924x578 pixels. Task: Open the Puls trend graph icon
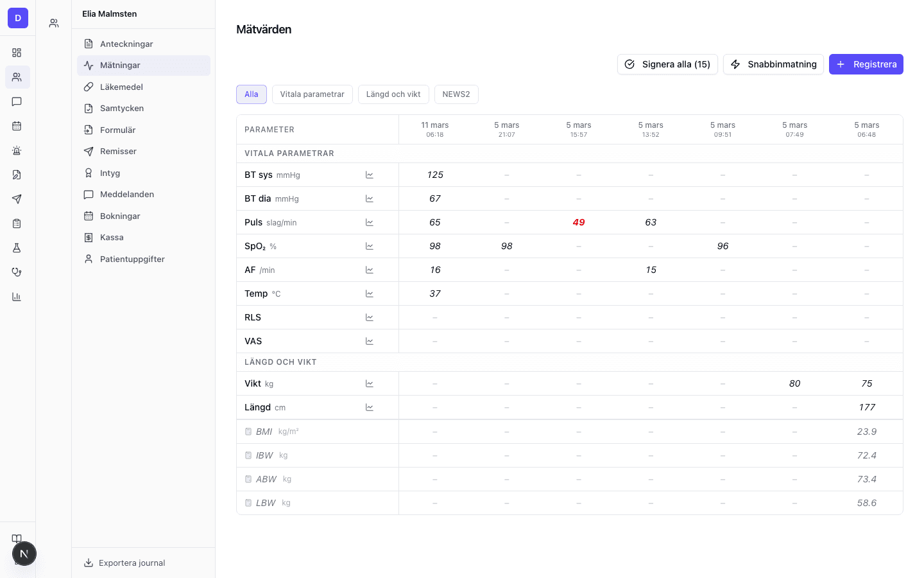tap(370, 222)
